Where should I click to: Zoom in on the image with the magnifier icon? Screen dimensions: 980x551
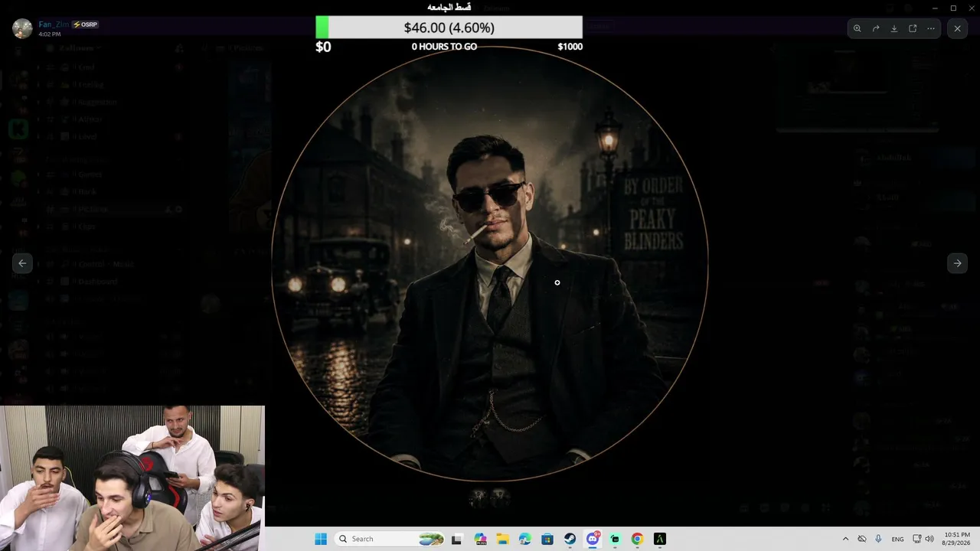coord(857,28)
